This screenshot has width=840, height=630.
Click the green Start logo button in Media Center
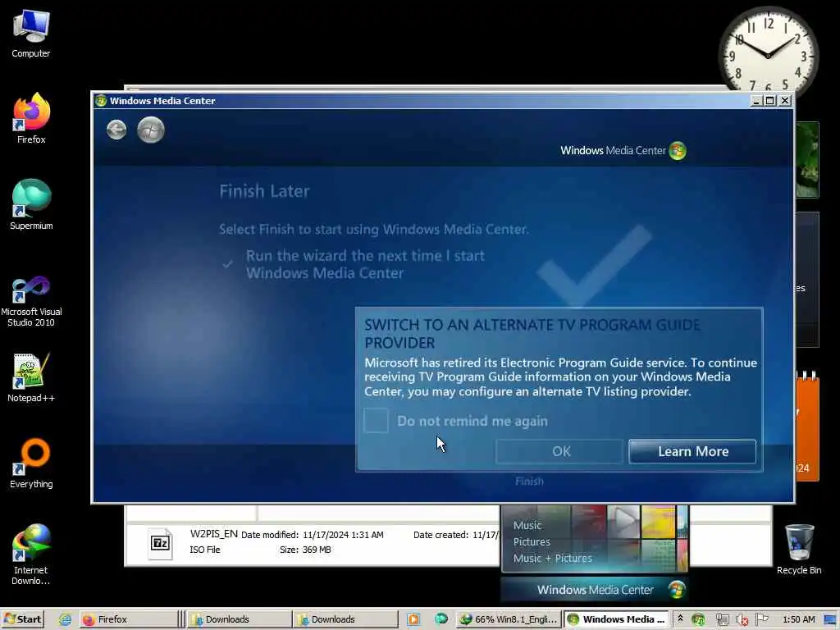[151, 130]
